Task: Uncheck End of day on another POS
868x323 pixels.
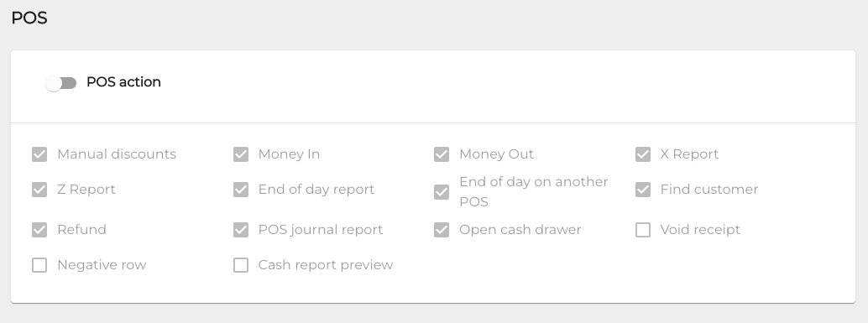Action: 442,192
